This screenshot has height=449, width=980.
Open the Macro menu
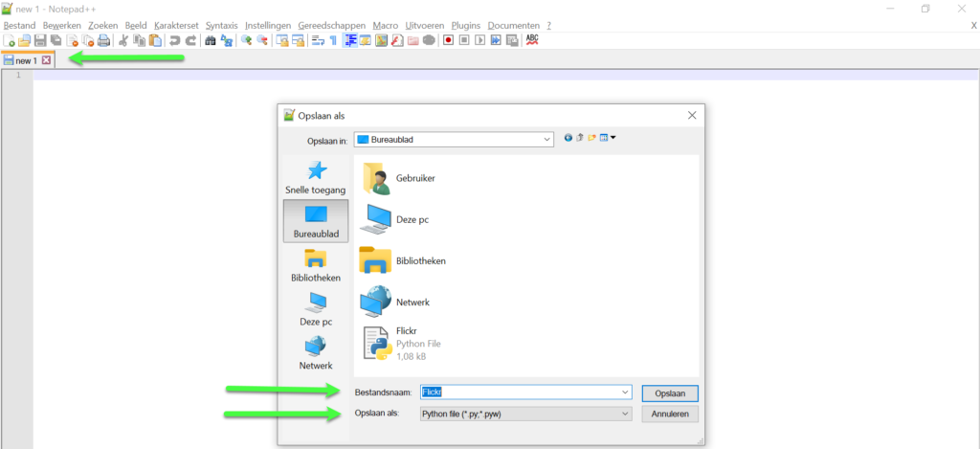pos(386,26)
